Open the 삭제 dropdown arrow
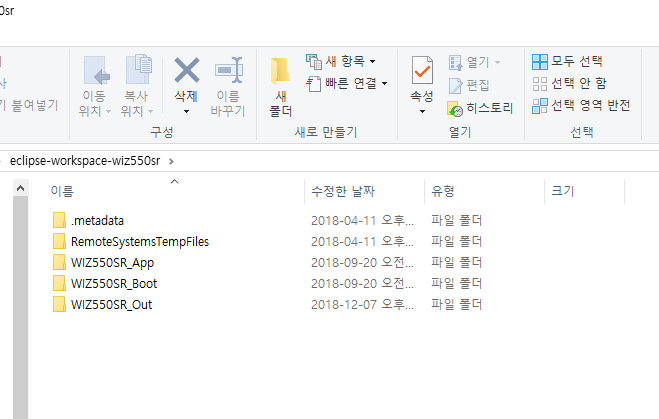Screen dimensions: 659x419 (x=186, y=111)
